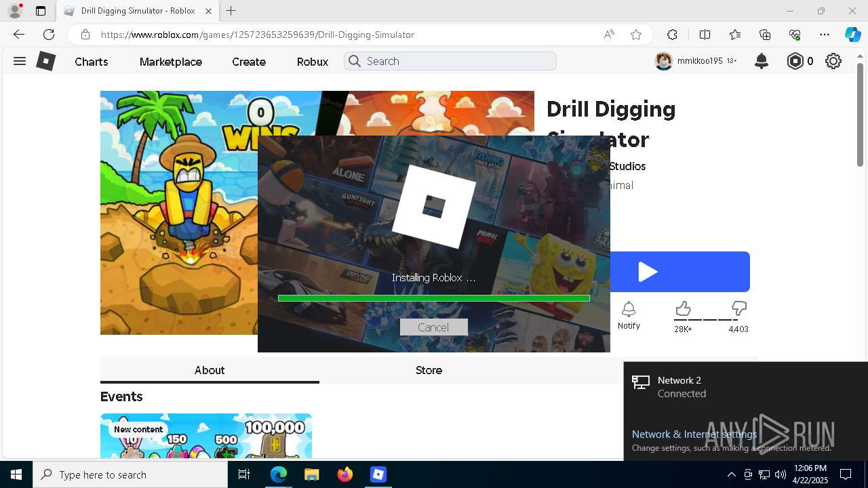This screenshot has width=868, height=488.
Task: Click the page vertical scrollbar
Action: click(x=861, y=115)
